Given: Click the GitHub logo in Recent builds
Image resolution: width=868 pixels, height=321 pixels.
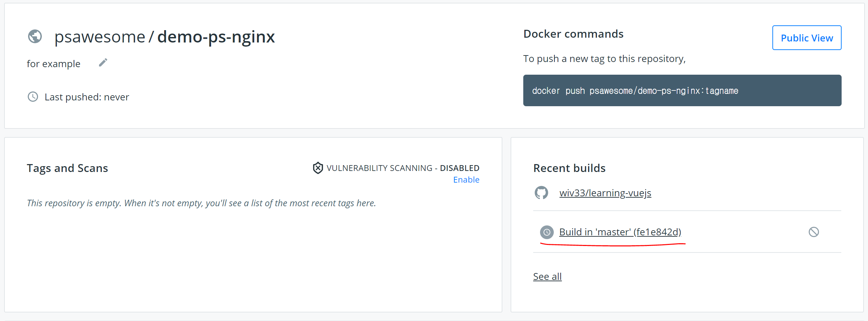Looking at the screenshot, I should pyautogui.click(x=541, y=193).
